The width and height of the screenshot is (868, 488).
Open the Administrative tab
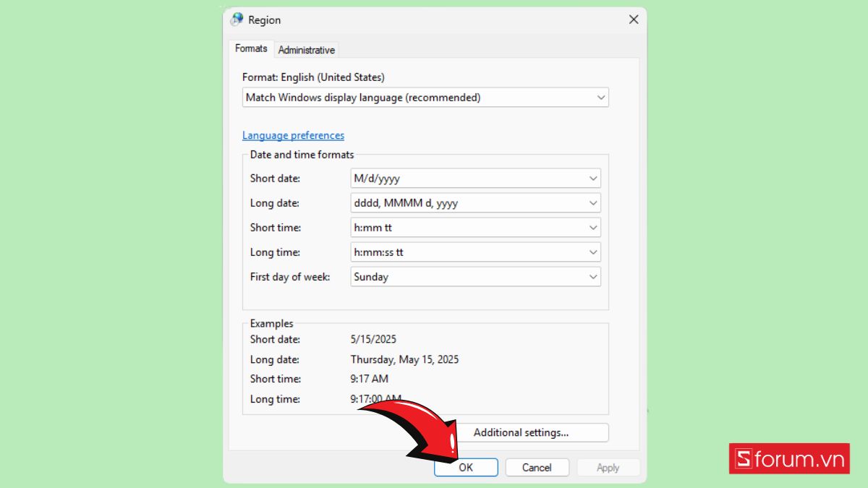tap(306, 50)
